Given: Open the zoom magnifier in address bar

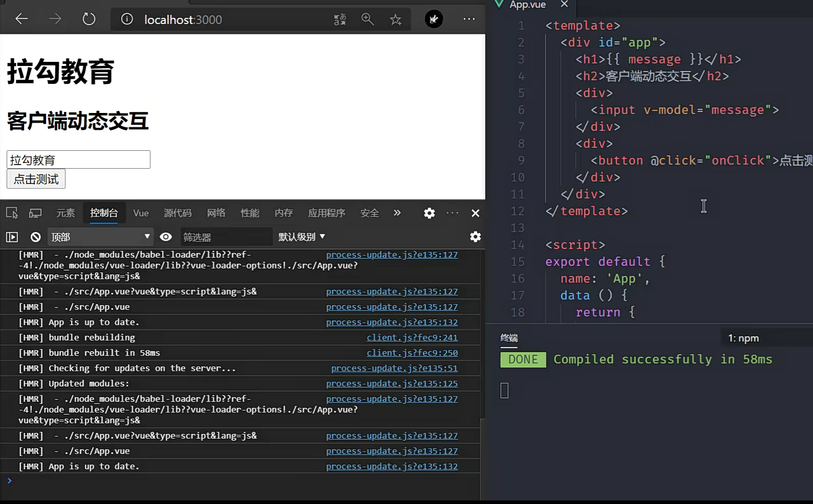Looking at the screenshot, I should click(368, 19).
